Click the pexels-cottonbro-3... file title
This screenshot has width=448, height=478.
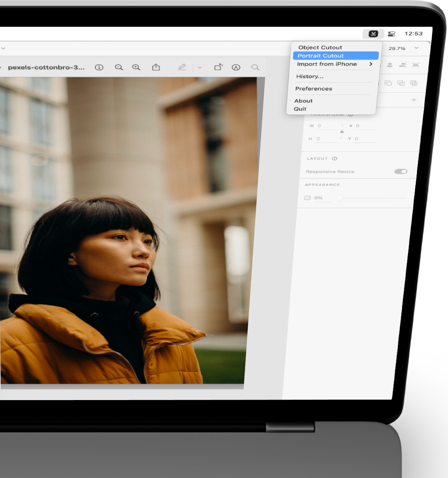[46, 67]
